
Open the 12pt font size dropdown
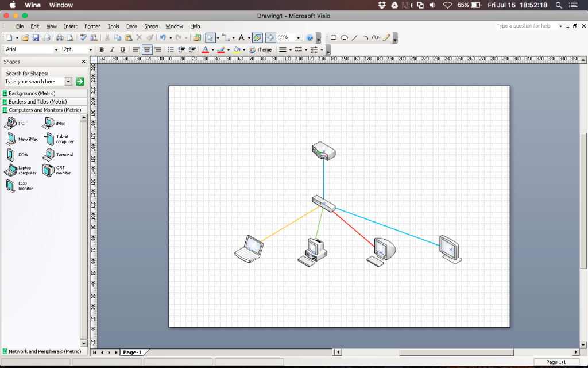90,49
